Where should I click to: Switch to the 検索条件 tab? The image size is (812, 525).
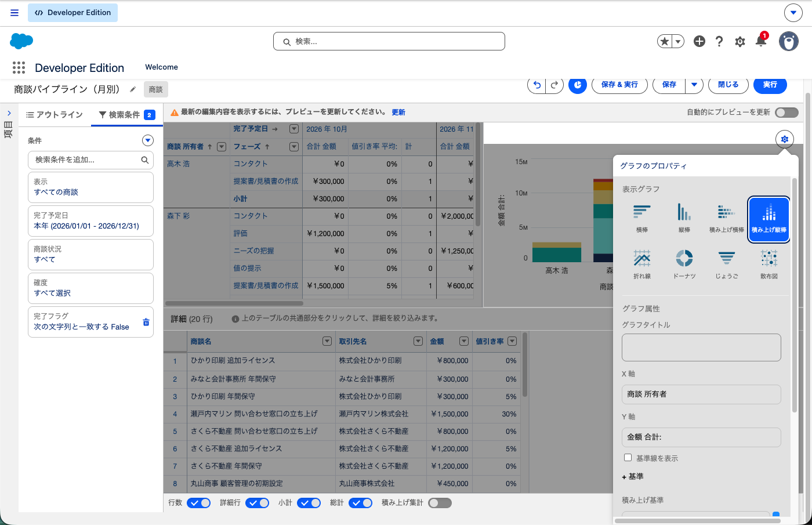[127, 115]
